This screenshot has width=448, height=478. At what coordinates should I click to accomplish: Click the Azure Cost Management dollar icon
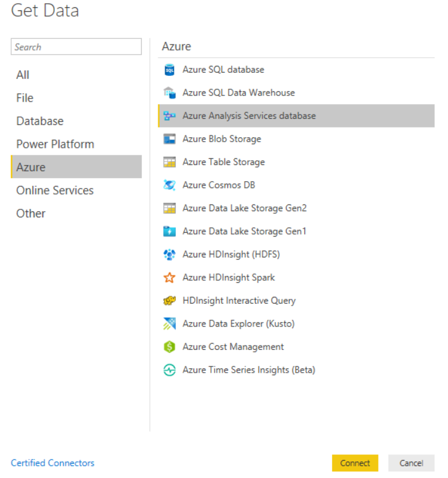(x=169, y=347)
